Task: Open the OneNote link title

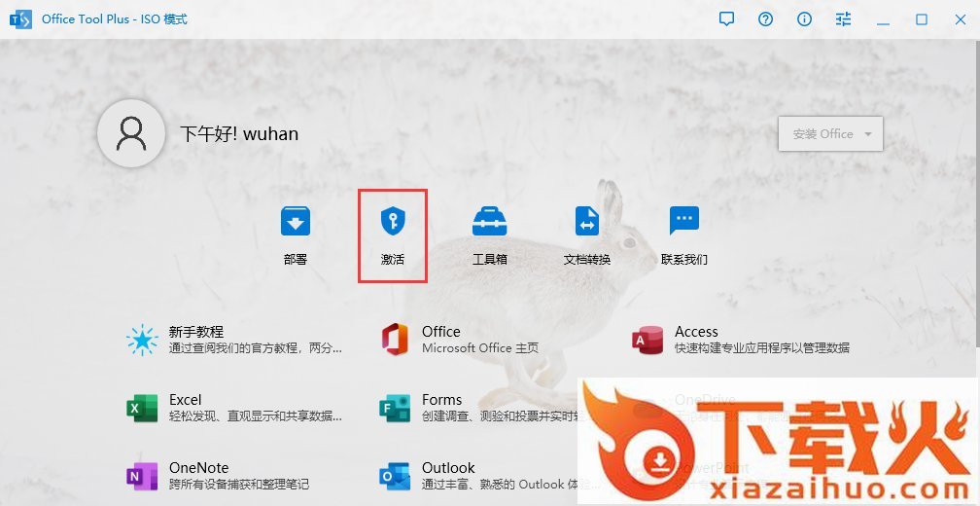Action: click(198, 468)
